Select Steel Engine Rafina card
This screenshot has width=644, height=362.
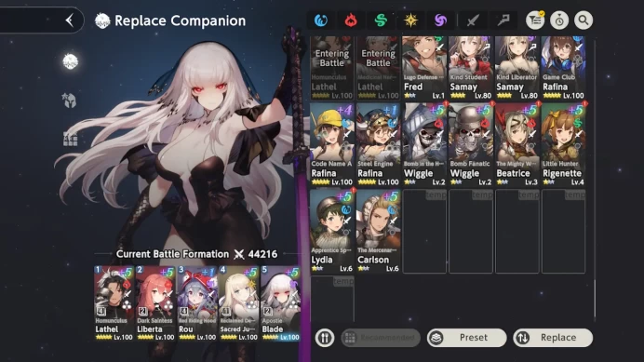[x=378, y=144]
